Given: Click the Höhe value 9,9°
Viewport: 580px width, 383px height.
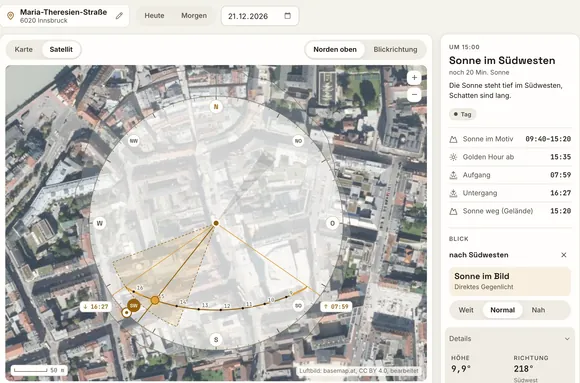Looking at the screenshot, I should (x=461, y=369).
